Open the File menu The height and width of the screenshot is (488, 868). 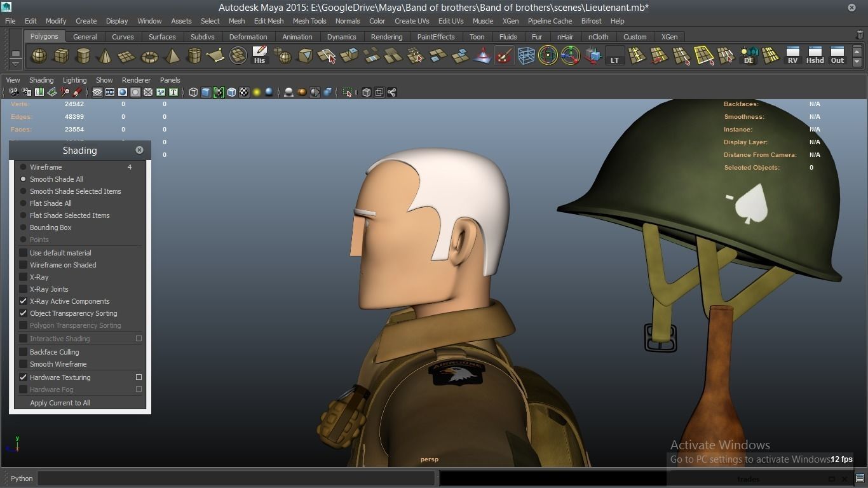click(10, 21)
